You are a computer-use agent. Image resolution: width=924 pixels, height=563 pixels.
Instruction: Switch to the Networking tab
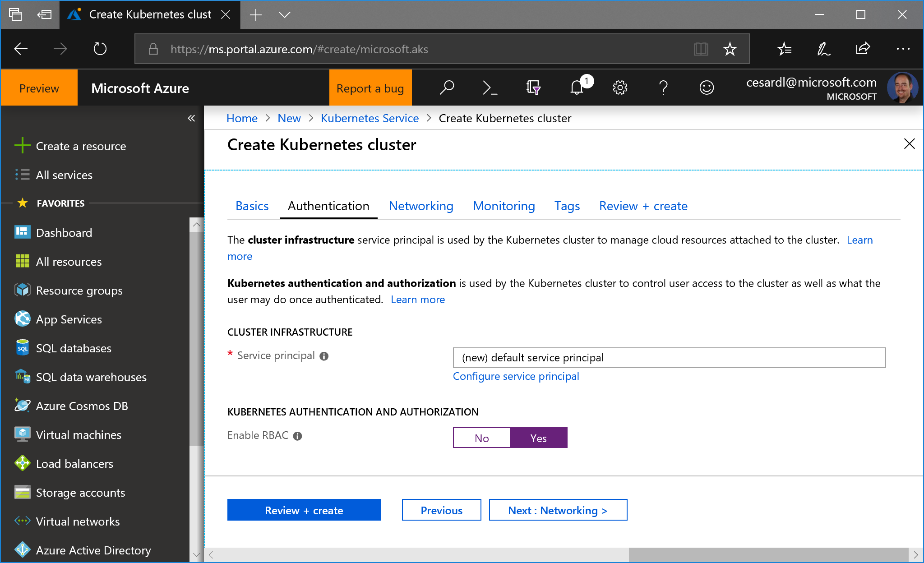click(x=420, y=206)
